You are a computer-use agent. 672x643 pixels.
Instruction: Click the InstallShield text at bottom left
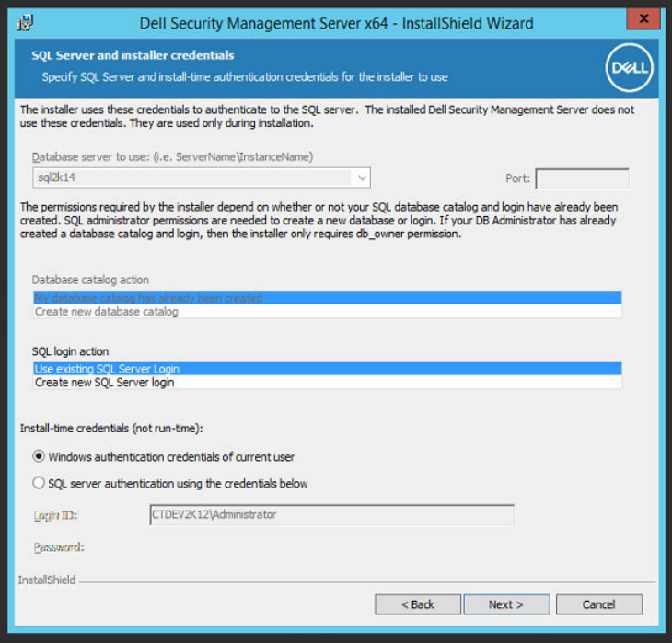pyautogui.click(x=47, y=580)
